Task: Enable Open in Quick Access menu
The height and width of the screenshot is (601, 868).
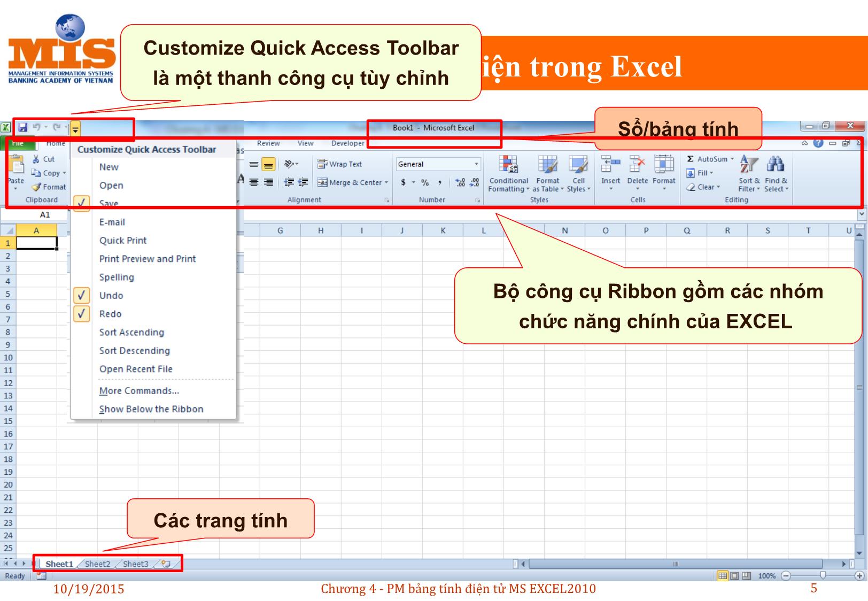Action: pyautogui.click(x=154, y=186)
